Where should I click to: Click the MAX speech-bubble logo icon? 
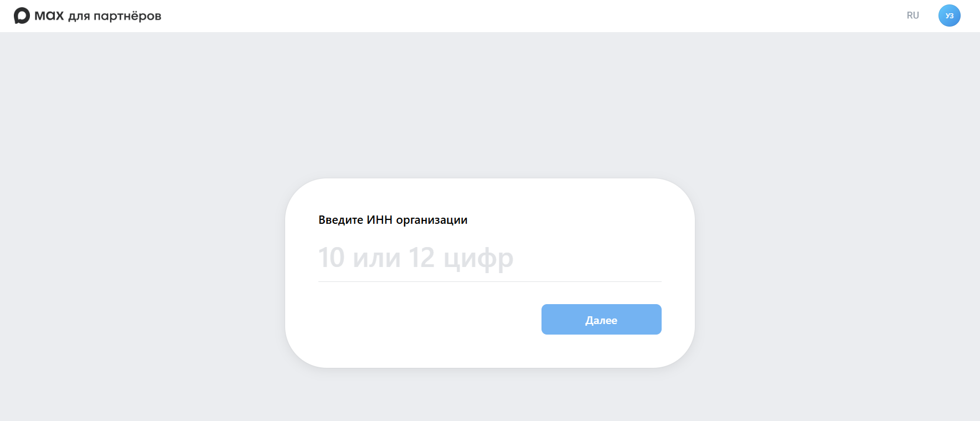pos(22,16)
